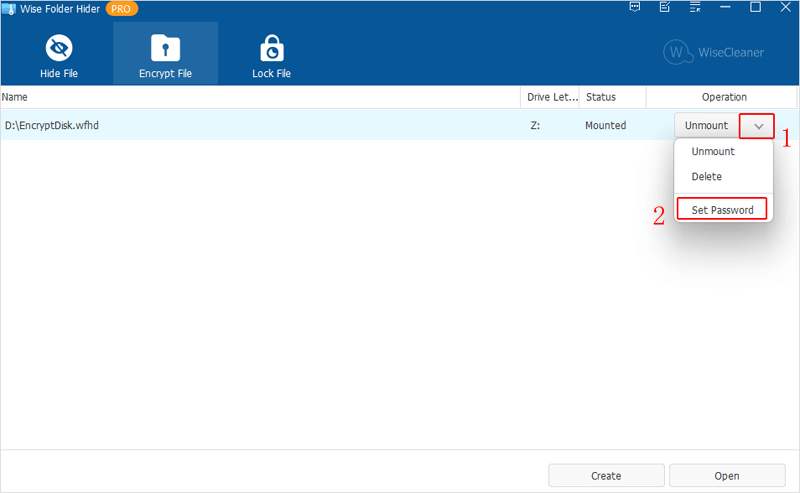Close the Wise Folder Hider window
This screenshot has width=800, height=493.
click(786, 7)
